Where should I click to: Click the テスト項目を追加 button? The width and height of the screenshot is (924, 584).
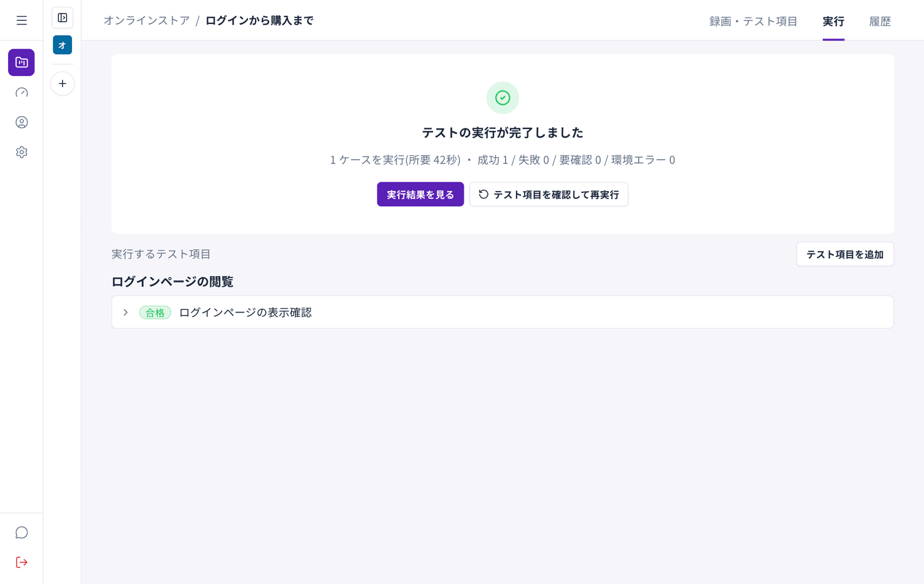pos(845,254)
